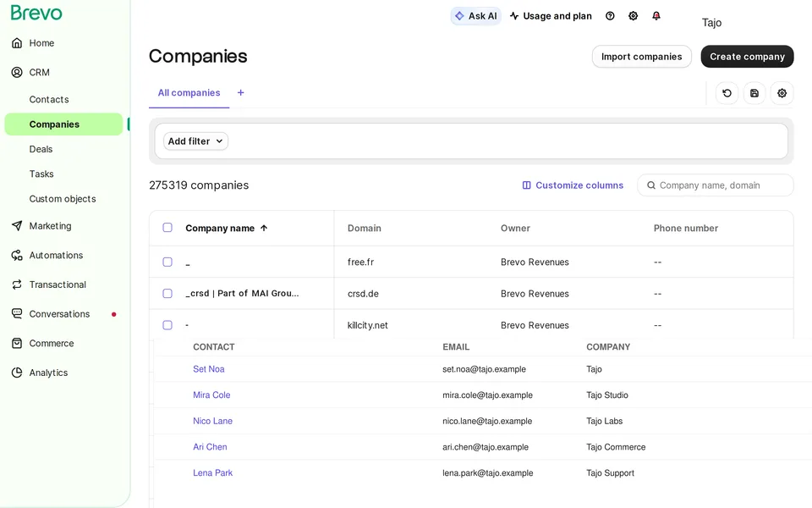Open the Set Noa contact link

point(209,369)
